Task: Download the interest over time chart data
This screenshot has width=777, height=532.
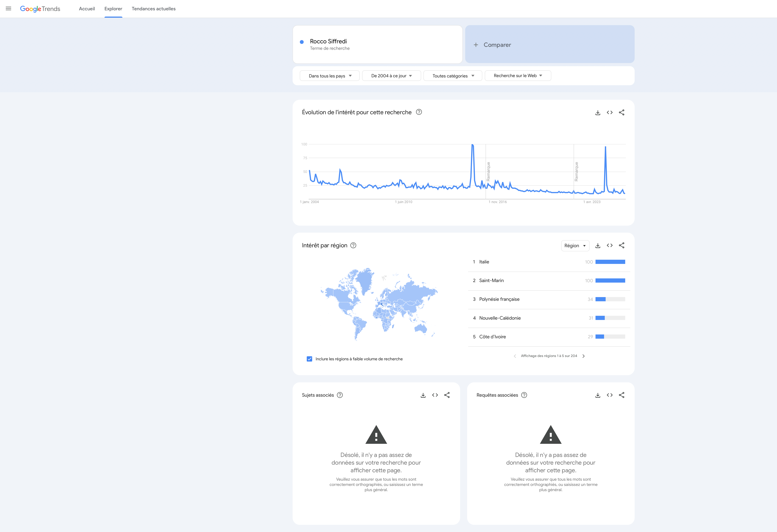Action: point(598,113)
